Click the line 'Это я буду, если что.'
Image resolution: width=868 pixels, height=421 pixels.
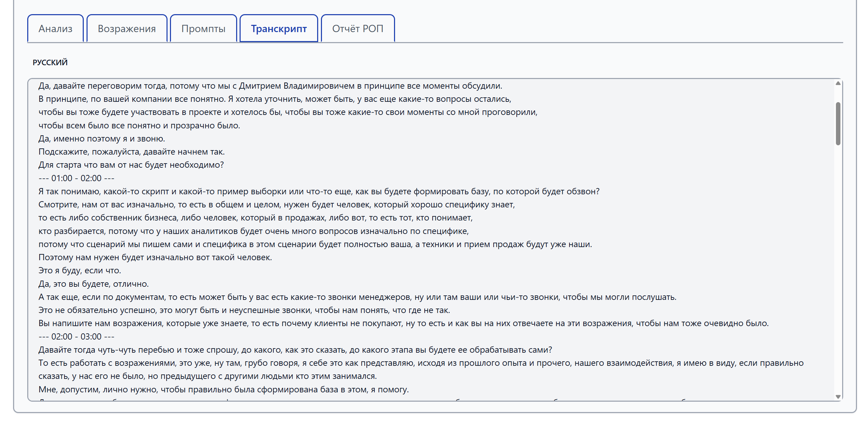point(80,271)
